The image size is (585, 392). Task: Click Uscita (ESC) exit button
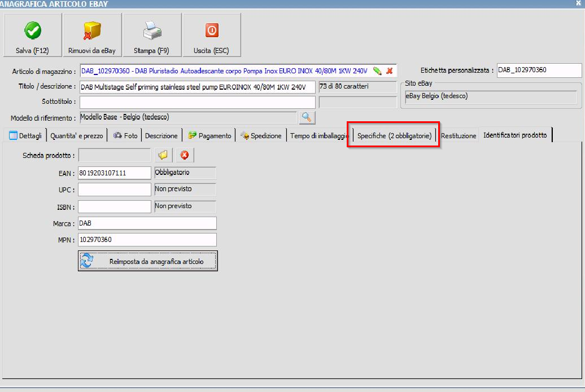click(212, 35)
